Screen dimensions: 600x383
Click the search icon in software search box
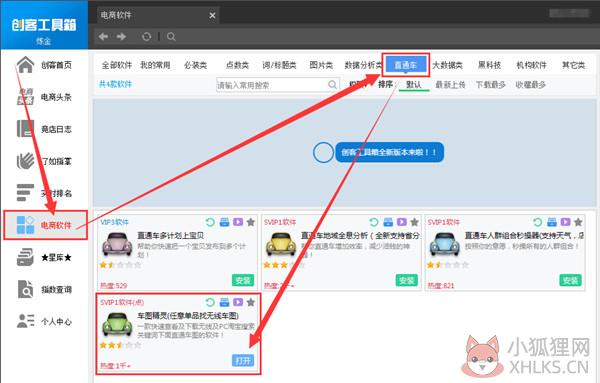tap(333, 85)
